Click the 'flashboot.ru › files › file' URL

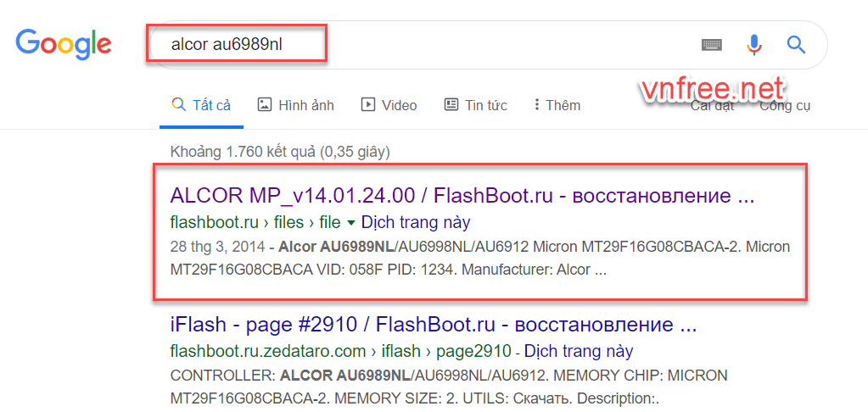[255, 223]
